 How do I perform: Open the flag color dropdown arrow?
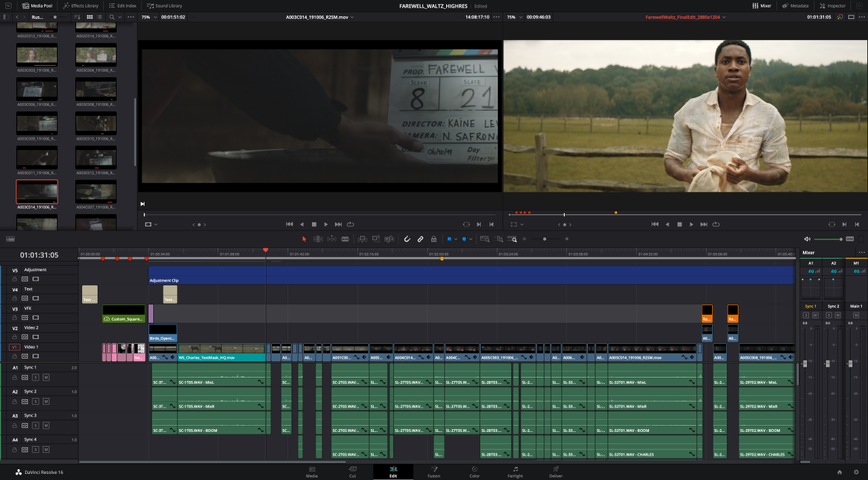coord(456,239)
